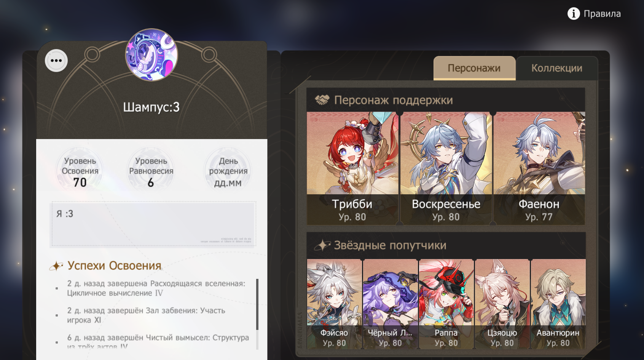Click the star icon beside Успехи Освоения

tap(56, 266)
